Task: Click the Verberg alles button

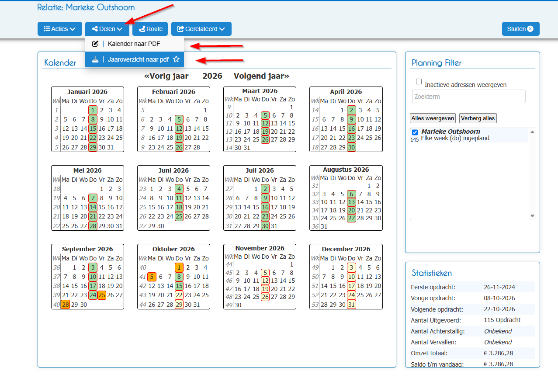Action: pos(478,118)
